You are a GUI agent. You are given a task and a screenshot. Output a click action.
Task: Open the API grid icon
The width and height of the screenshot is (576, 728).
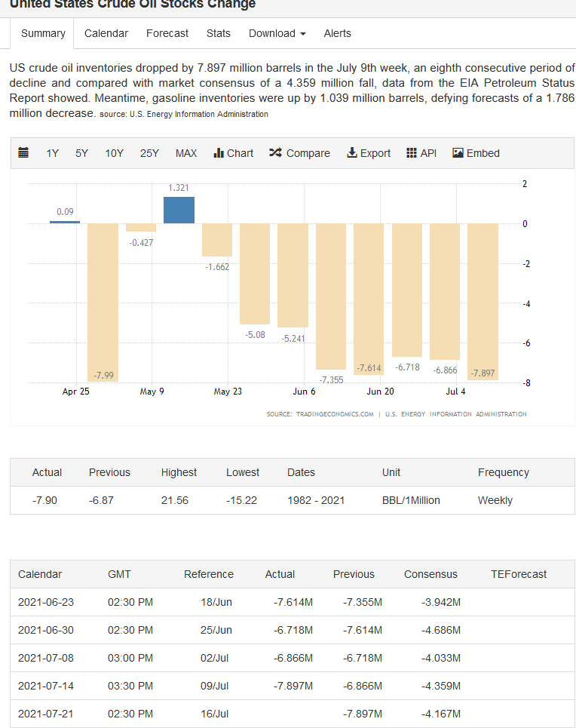[412, 153]
